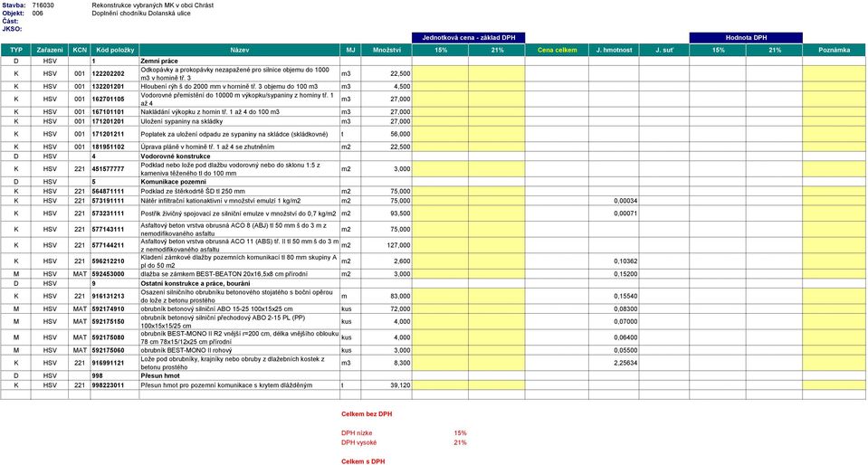Select the Zemní práce section row name
868x465 pixels.
[x=159, y=61]
